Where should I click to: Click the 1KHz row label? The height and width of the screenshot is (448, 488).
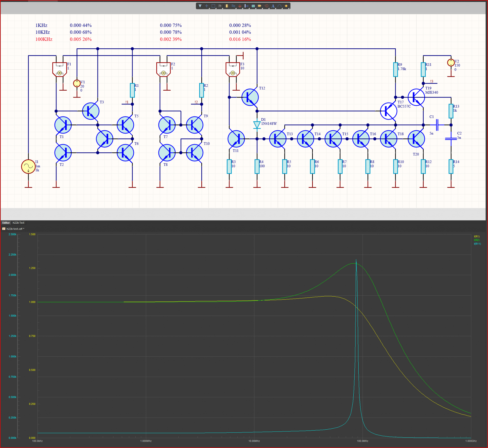click(41, 26)
